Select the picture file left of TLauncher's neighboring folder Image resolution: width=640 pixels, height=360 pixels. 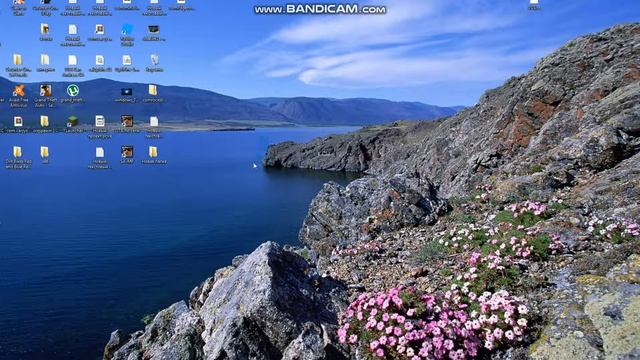click(x=18, y=121)
